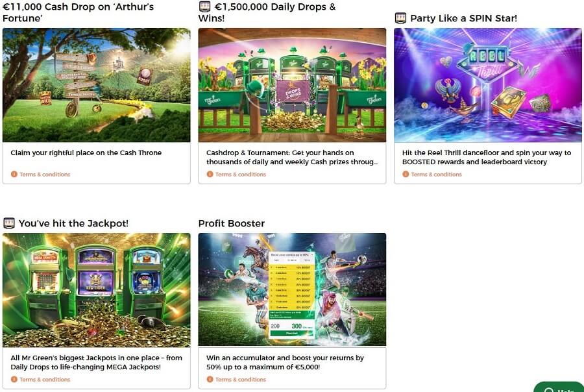
Task: Open the Reel Thrill neon promo image
Action: pyautogui.click(x=488, y=85)
